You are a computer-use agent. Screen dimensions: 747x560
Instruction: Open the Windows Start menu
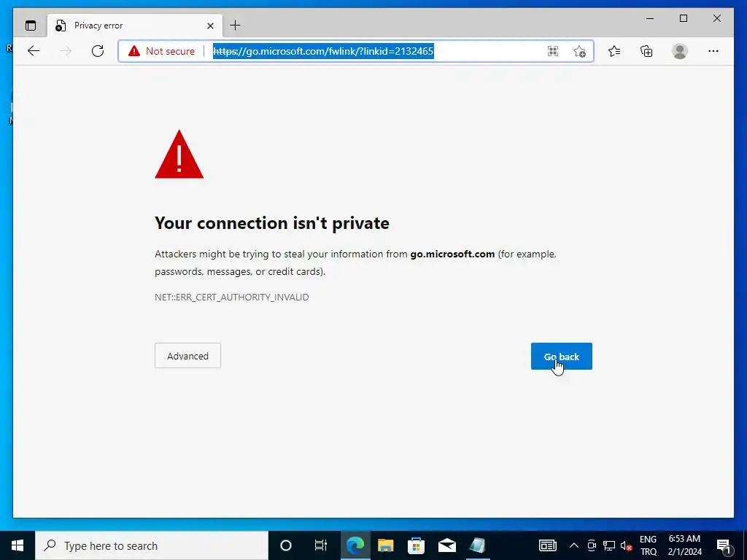click(x=18, y=545)
